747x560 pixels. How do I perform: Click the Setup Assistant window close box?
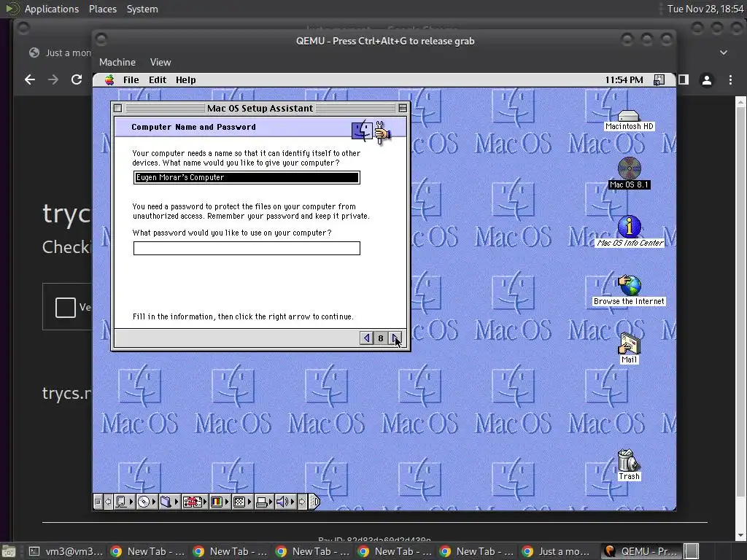118,108
